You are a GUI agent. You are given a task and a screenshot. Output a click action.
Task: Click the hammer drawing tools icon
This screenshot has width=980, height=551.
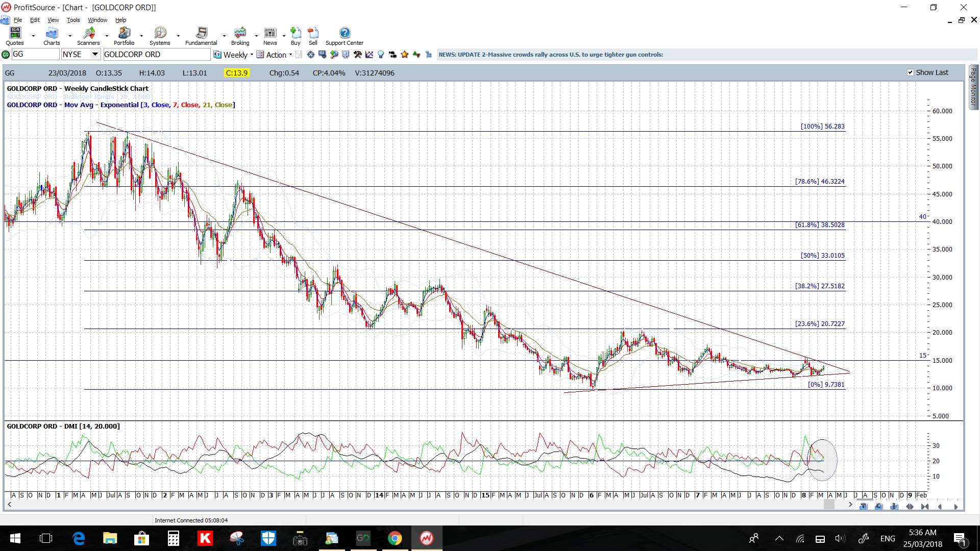tap(358, 55)
